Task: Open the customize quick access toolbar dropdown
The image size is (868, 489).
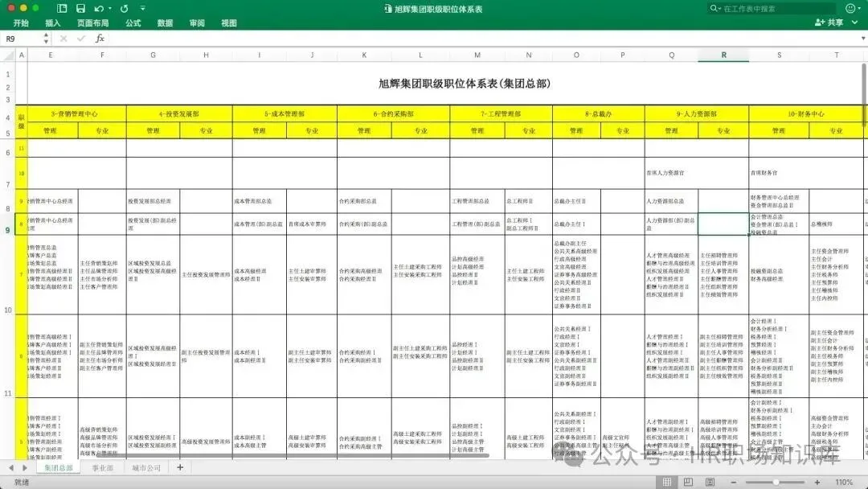Action: (142, 8)
